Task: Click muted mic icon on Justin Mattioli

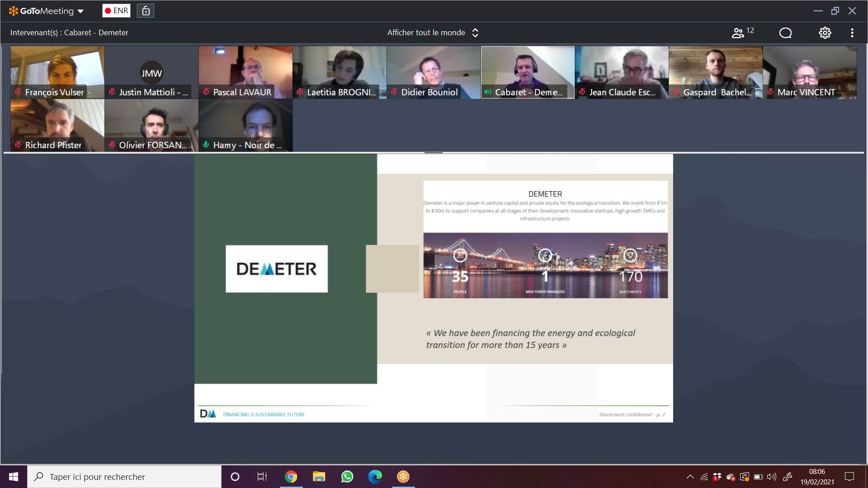Action: 112,92
